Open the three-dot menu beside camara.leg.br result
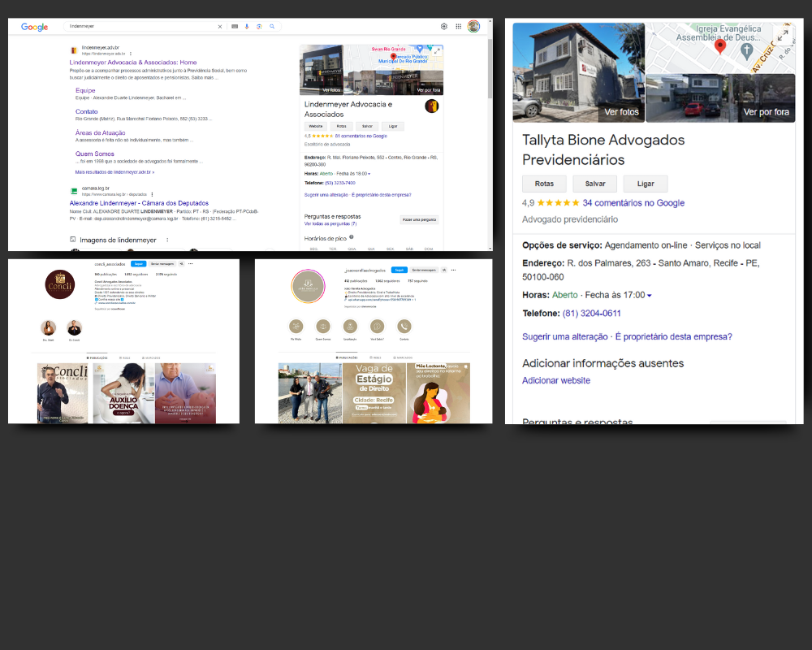 [153, 194]
